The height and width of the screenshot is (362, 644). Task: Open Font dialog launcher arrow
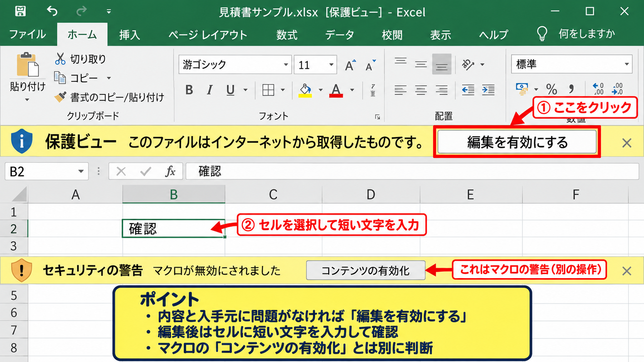[377, 117]
